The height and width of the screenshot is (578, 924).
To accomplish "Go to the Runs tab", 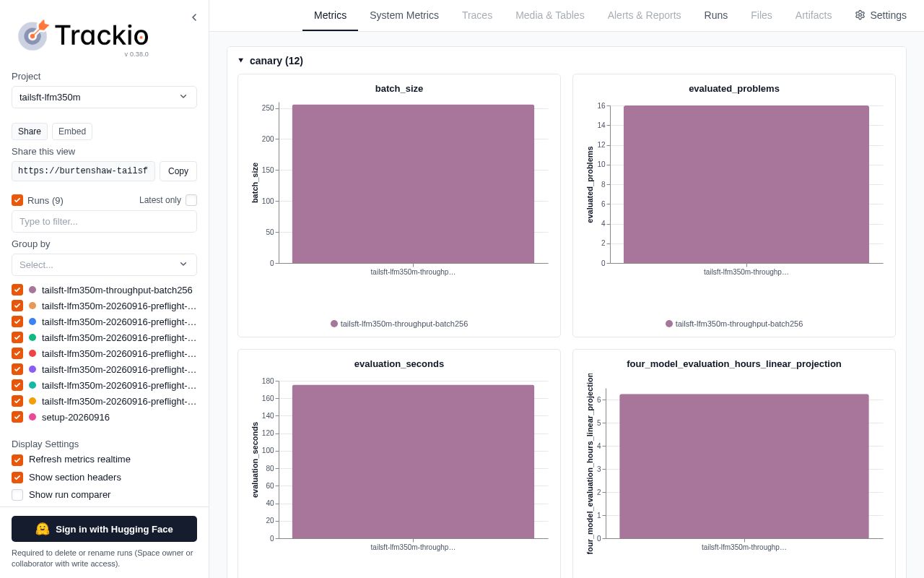I will pos(716,15).
